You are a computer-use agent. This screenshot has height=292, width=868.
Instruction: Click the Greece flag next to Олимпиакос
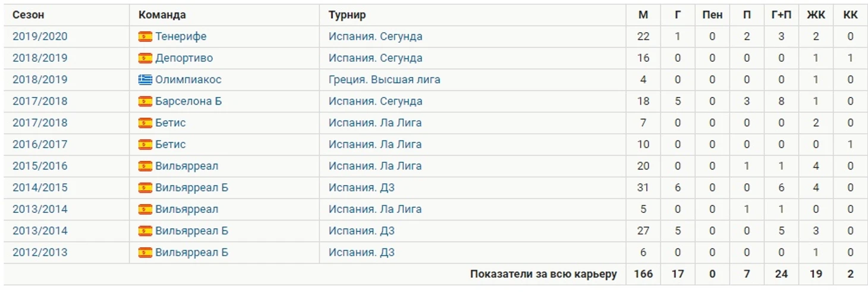pos(145,80)
